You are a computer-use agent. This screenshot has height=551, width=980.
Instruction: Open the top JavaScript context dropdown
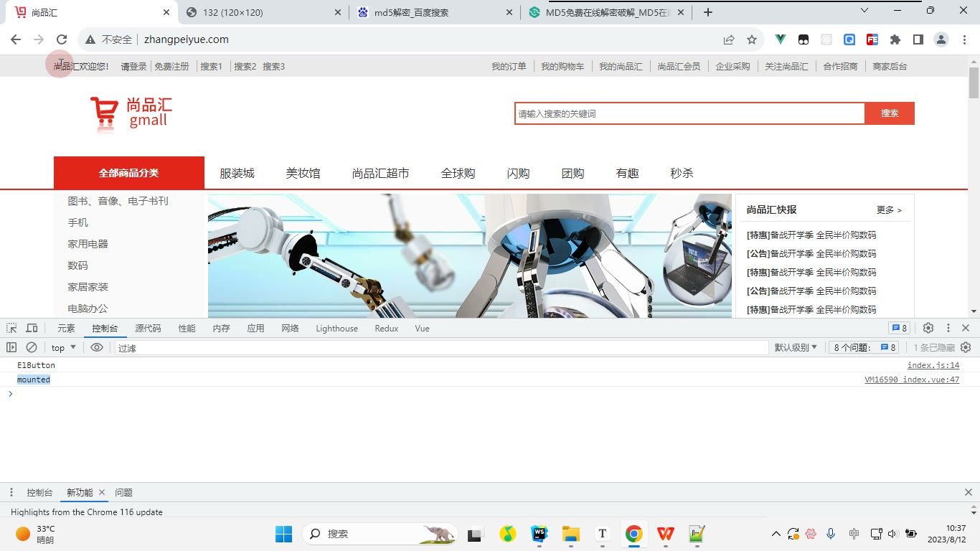pyautogui.click(x=64, y=347)
